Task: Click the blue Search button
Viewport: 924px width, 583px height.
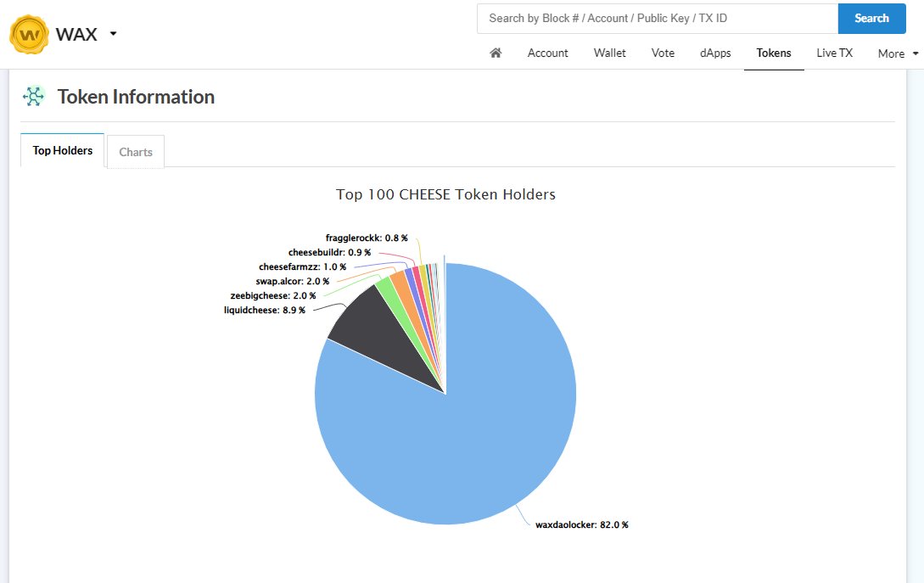Action: click(871, 19)
